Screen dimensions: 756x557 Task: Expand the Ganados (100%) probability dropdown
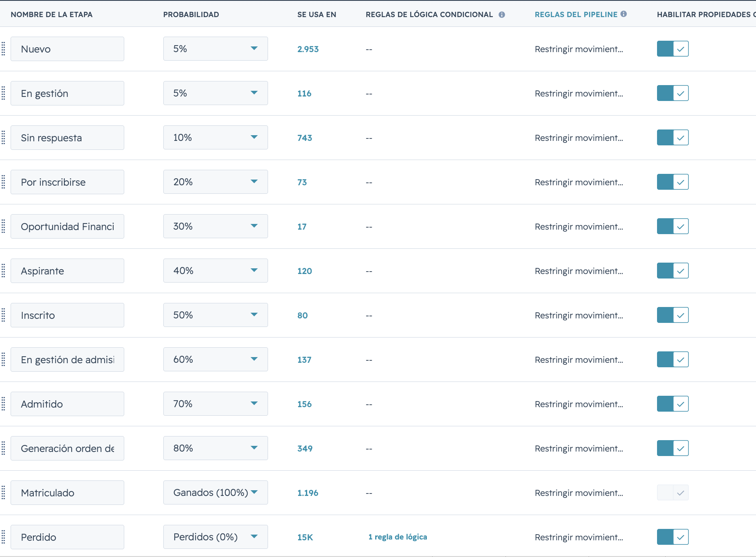(x=215, y=493)
